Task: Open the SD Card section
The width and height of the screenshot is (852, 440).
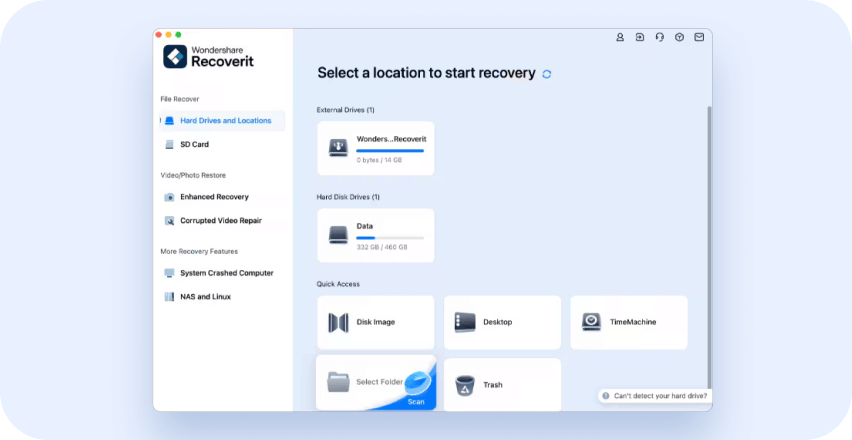Action: coord(222,144)
